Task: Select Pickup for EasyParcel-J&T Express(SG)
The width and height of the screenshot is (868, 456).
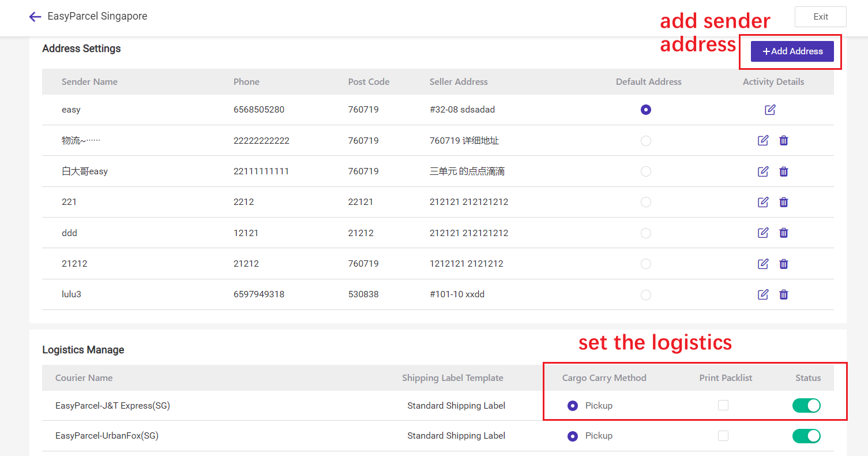Action: click(x=573, y=406)
